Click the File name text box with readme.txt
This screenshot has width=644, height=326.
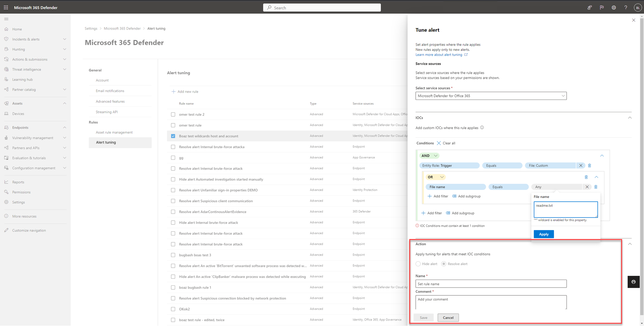pos(565,210)
